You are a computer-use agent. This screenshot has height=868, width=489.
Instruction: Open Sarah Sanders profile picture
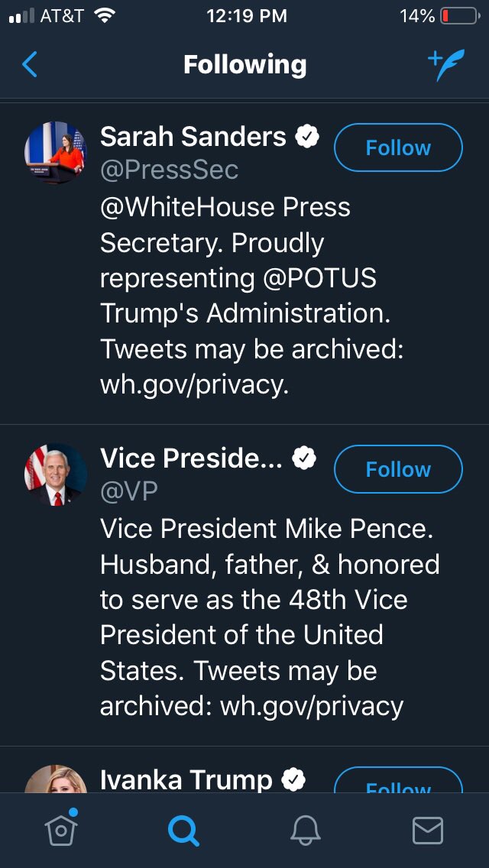[x=56, y=152]
